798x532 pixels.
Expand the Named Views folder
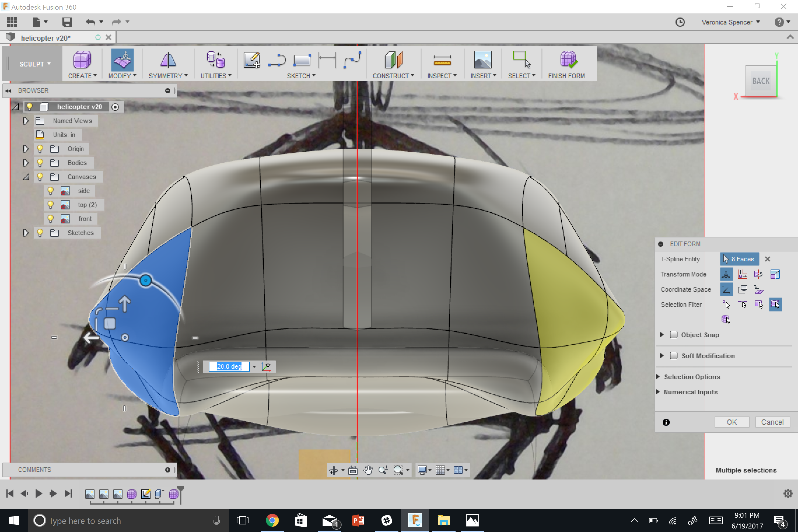click(x=26, y=121)
